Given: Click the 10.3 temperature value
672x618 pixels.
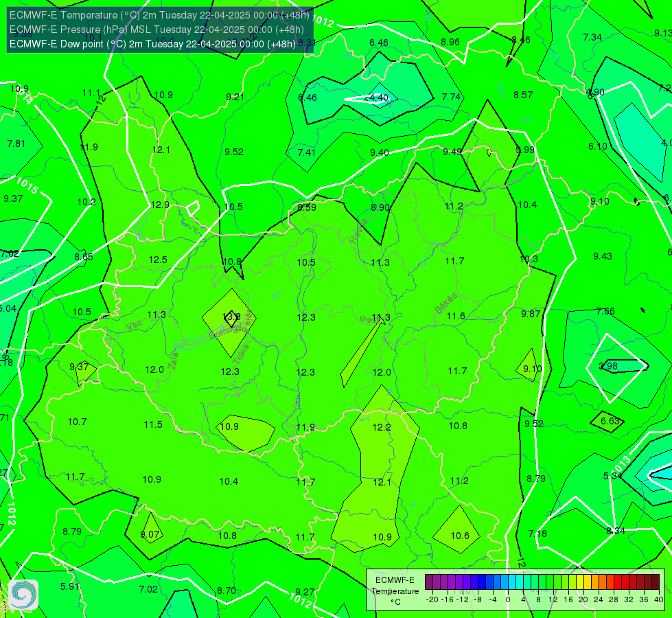Looking at the screenshot, I should (x=529, y=260).
